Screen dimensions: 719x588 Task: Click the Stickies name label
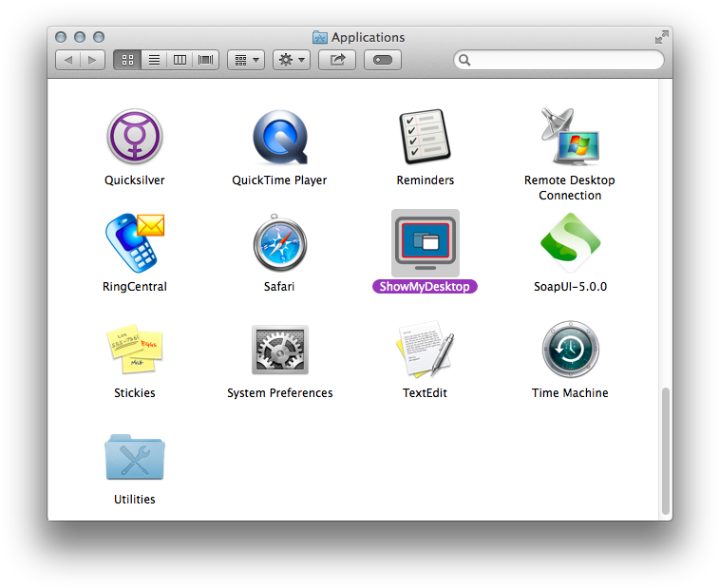134,393
